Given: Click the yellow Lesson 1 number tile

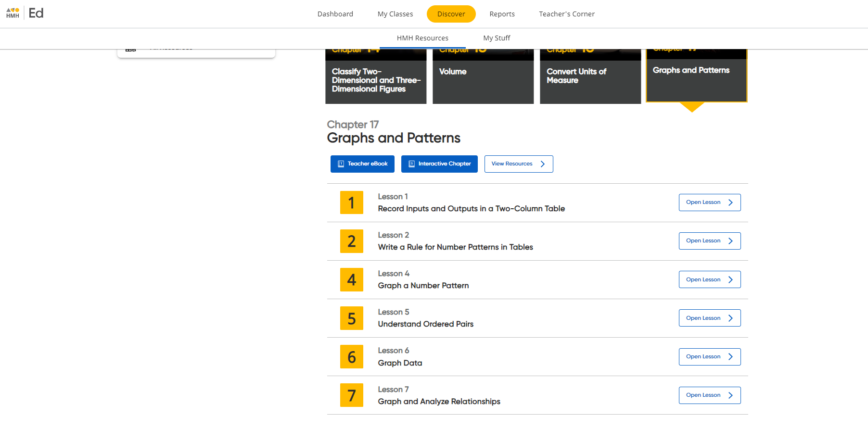Looking at the screenshot, I should coord(351,202).
